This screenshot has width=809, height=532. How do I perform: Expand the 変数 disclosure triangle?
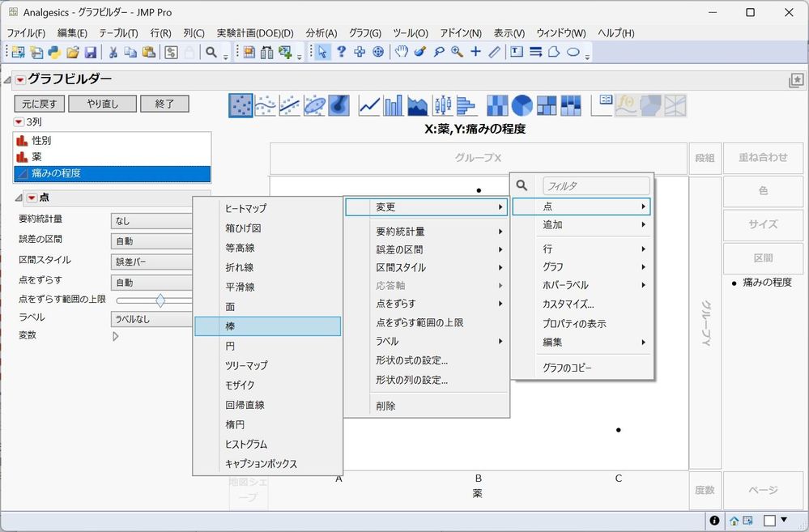(x=116, y=335)
